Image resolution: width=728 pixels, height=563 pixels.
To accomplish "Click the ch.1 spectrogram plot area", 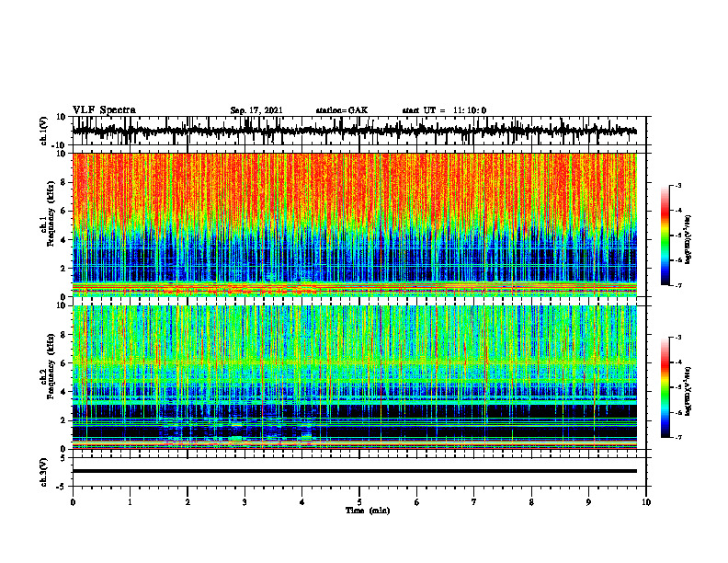I will (x=354, y=224).
